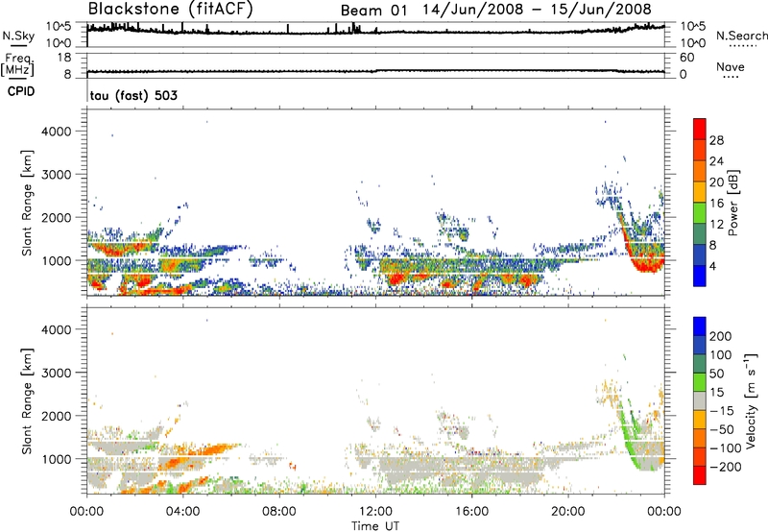Pick the blue top segment of velocity colorbar
Viewport: 768px width, 532px height.
[700, 326]
